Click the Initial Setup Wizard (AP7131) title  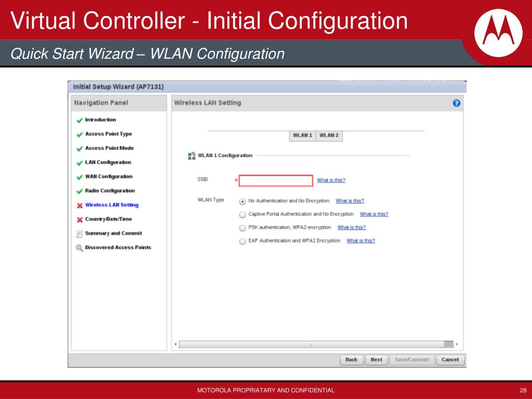118,87
